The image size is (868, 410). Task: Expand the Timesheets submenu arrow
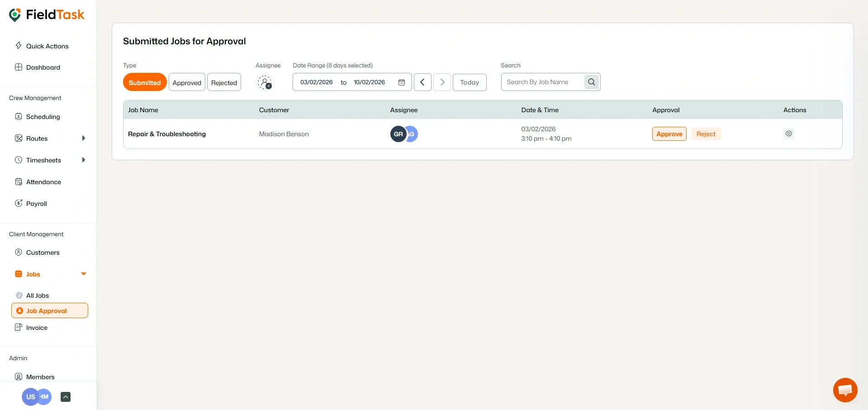(84, 160)
